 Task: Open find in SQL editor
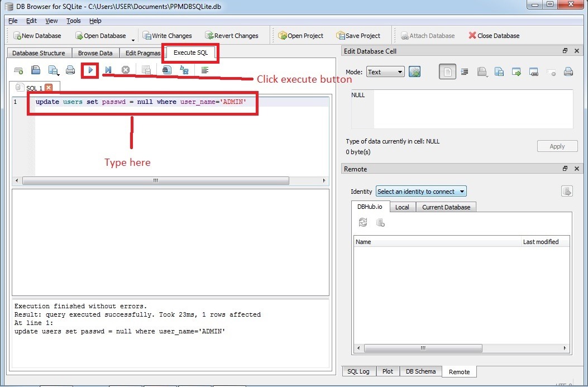tap(167, 70)
